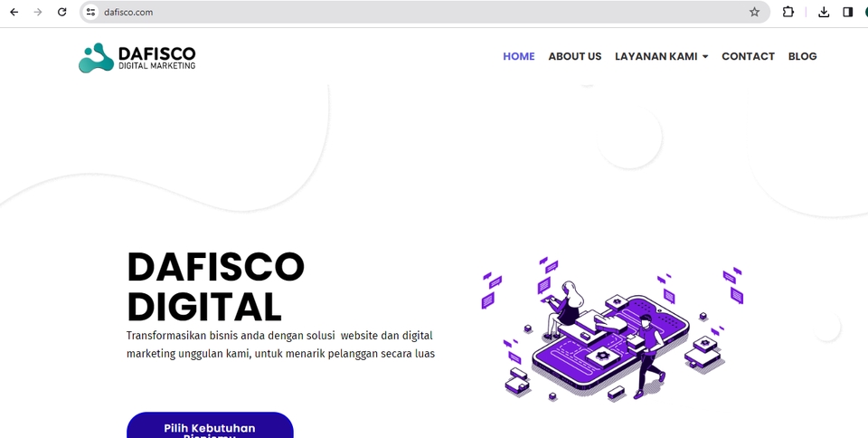This screenshot has height=438, width=868.
Task: Expand the Layanan Kami dropdown arrow
Action: pyautogui.click(x=704, y=56)
